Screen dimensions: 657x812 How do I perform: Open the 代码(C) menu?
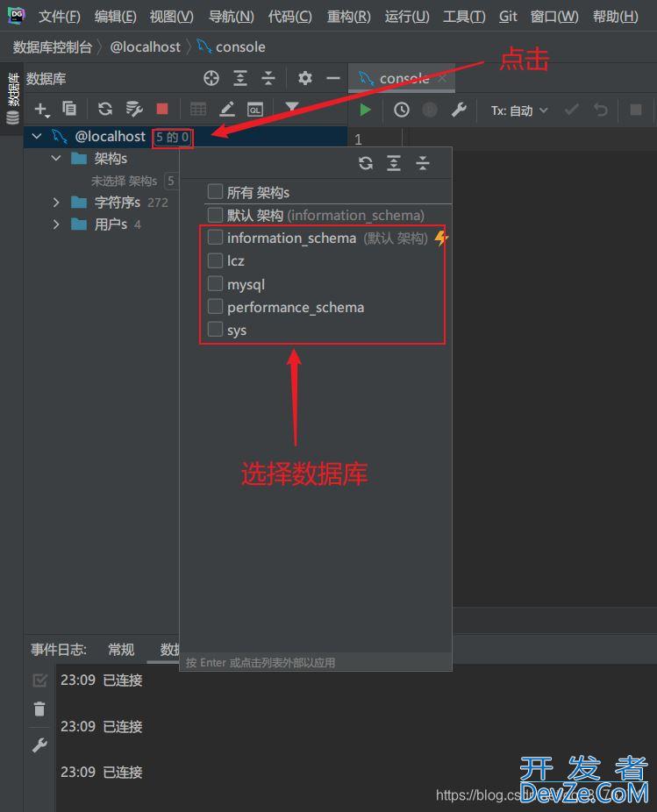pyautogui.click(x=289, y=17)
